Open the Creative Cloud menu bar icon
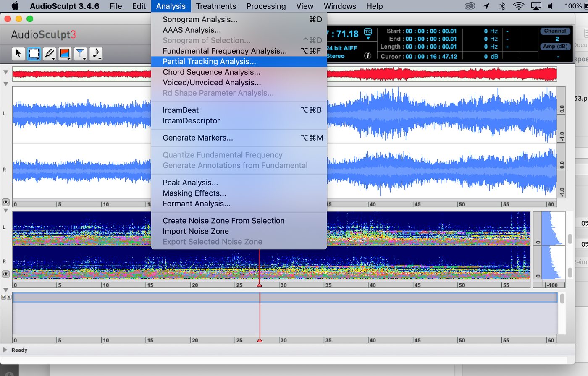This screenshot has width=588, height=376. (x=470, y=6)
